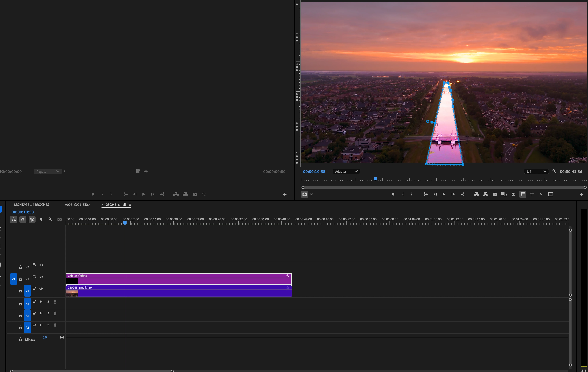Switch to A008_C021_STab sequence tab
This screenshot has width=588, height=372.
point(77,204)
